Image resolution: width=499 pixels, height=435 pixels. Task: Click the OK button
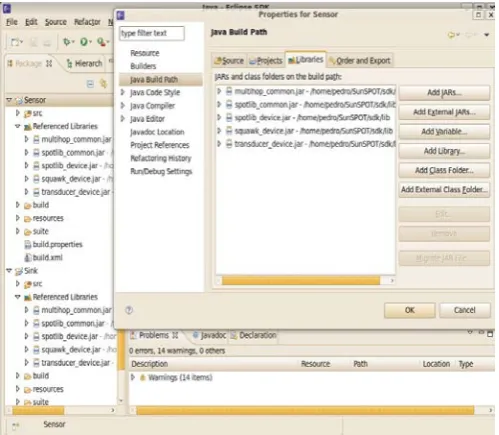pos(410,310)
